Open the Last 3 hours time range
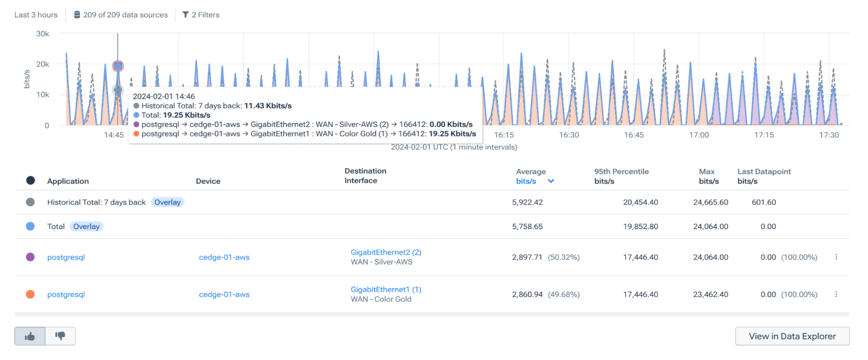 pos(36,15)
